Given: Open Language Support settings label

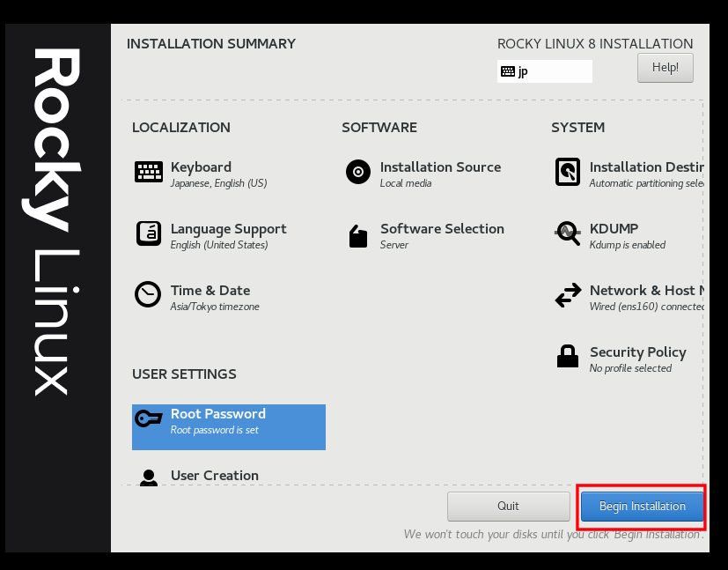Looking at the screenshot, I should click(228, 229).
